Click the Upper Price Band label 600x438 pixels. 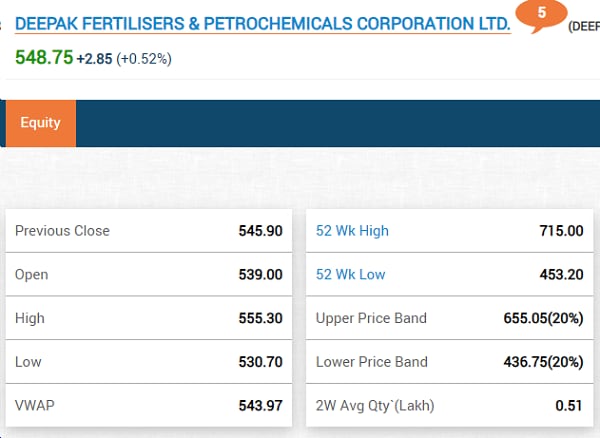(x=371, y=318)
